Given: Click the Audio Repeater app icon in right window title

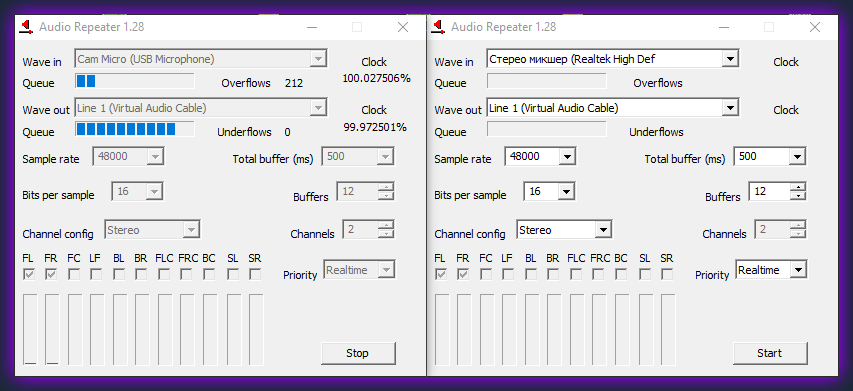Looking at the screenshot, I should point(437,27).
